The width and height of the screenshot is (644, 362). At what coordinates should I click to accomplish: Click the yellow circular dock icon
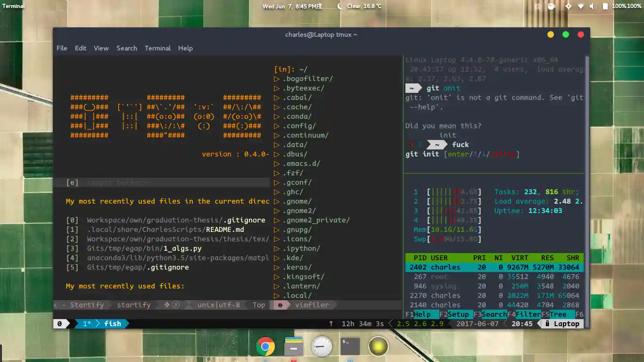click(378, 346)
